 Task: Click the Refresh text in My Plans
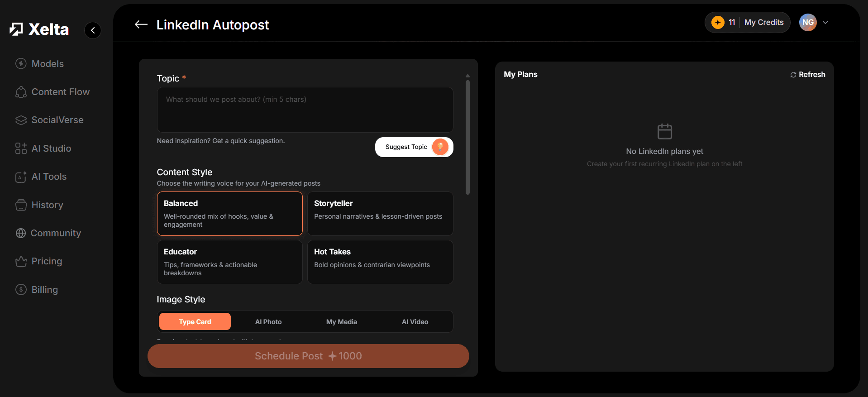click(x=812, y=75)
